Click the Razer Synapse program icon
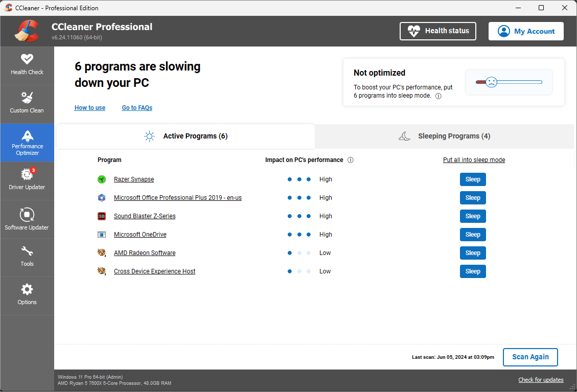The width and height of the screenshot is (577, 392). pos(101,179)
